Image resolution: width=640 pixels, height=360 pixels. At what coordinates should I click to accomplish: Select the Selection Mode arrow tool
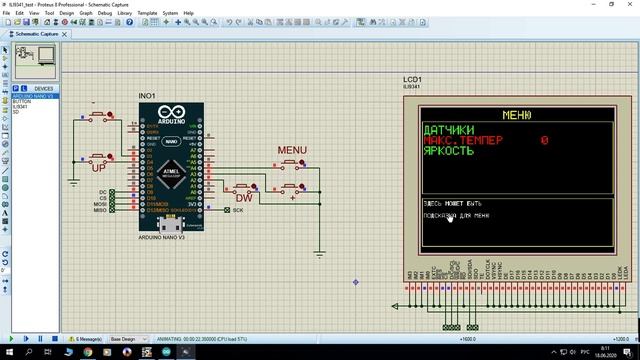pyautogui.click(x=5, y=50)
